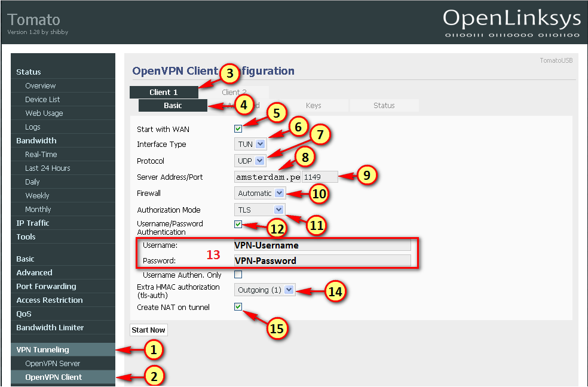The height and width of the screenshot is (387, 588).
Task: Open Daily bandwidth page
Action: point(63,182)
